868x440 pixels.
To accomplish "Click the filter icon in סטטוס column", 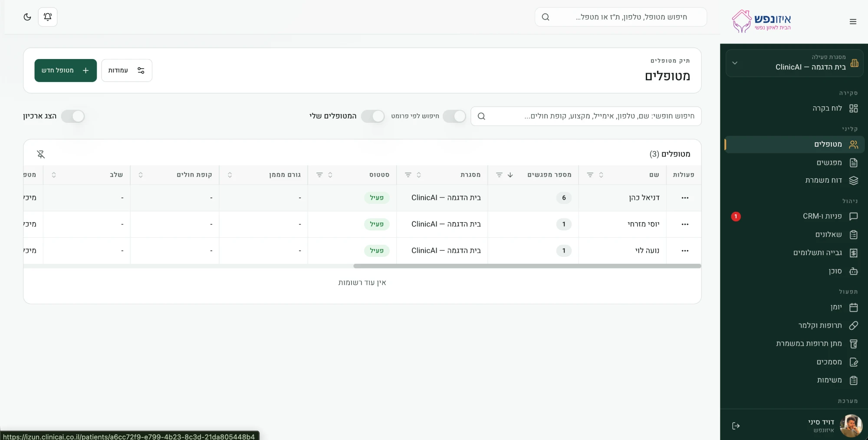I will pyautogui.click(x=319, y=175).
